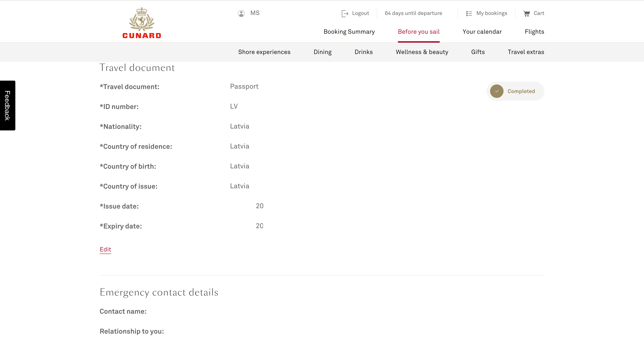Viewport: 644px width, 343px height.
Task: Click the Issue date value
Action: click(260, 206)
